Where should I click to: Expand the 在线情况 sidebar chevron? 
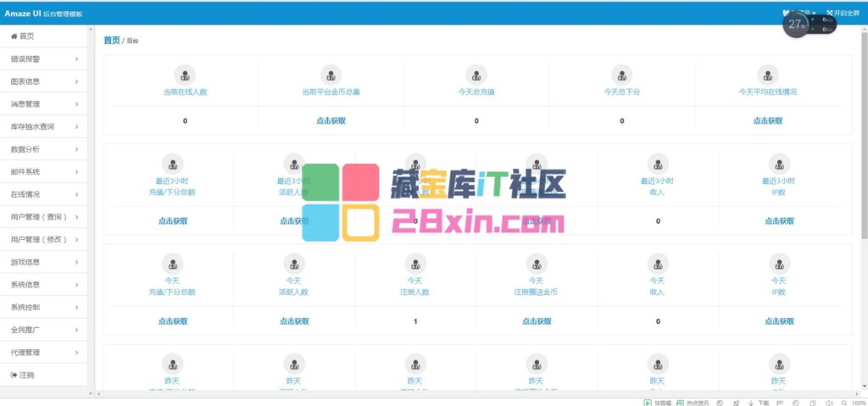(x=76, y=194)
